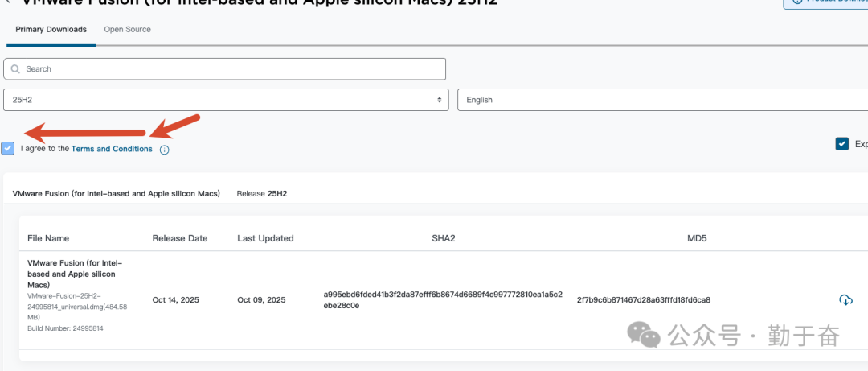Click the magnifier icon in the Search box

15,68
